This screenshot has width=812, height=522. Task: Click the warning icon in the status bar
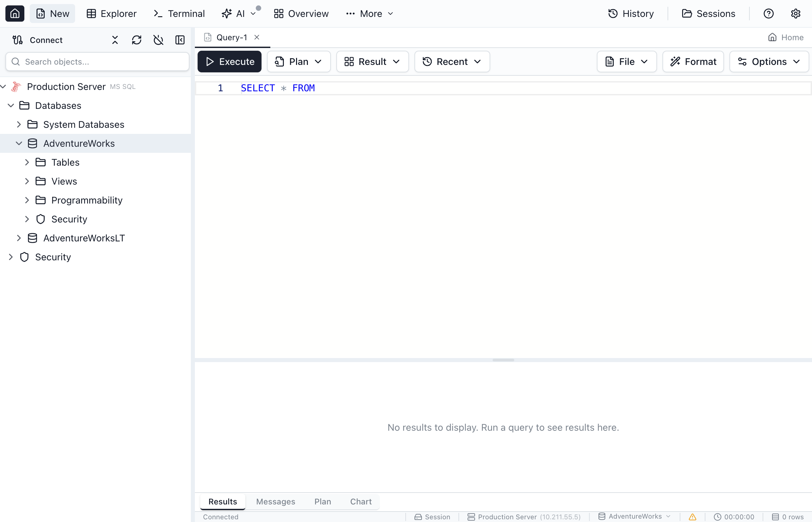point(692,517)
